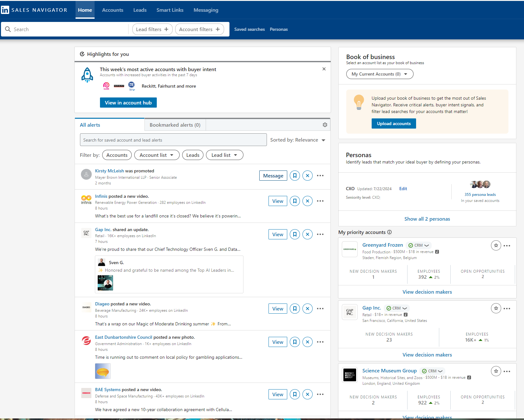Open 355 persona leads link

pyautogui.click(x=480, y=195)
